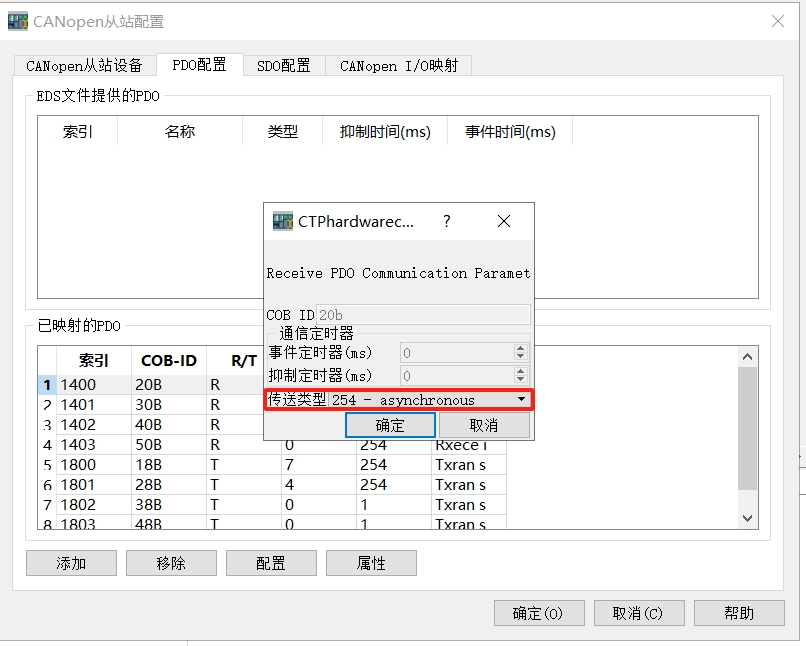
Task: Click the 帮助 button
Action: point(739,613)
